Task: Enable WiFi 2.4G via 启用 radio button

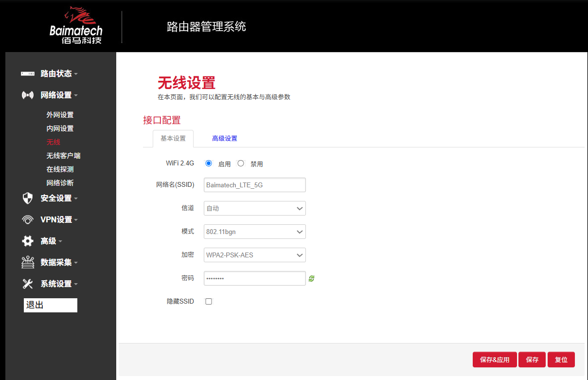Action: pos(209,163)
